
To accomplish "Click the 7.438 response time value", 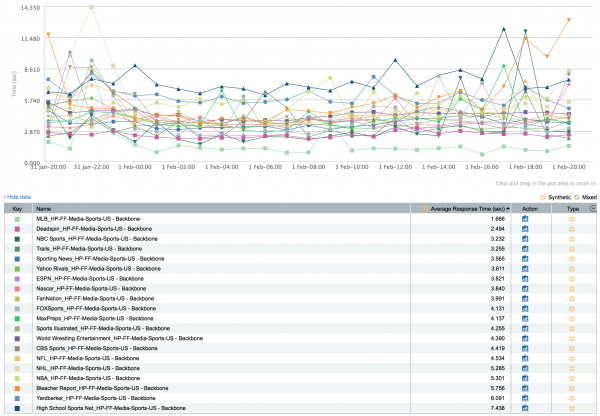I will pyautogui.click(x=498, y=408).
